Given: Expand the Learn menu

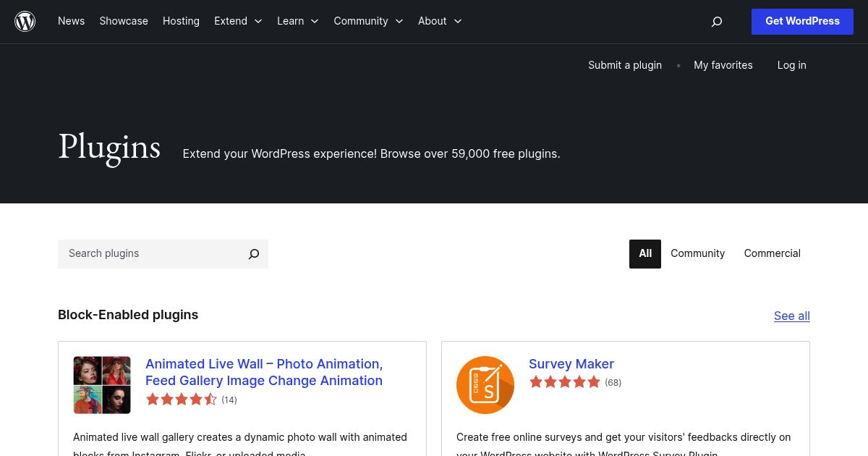Looking at the screenshot, I should point(298,21).
